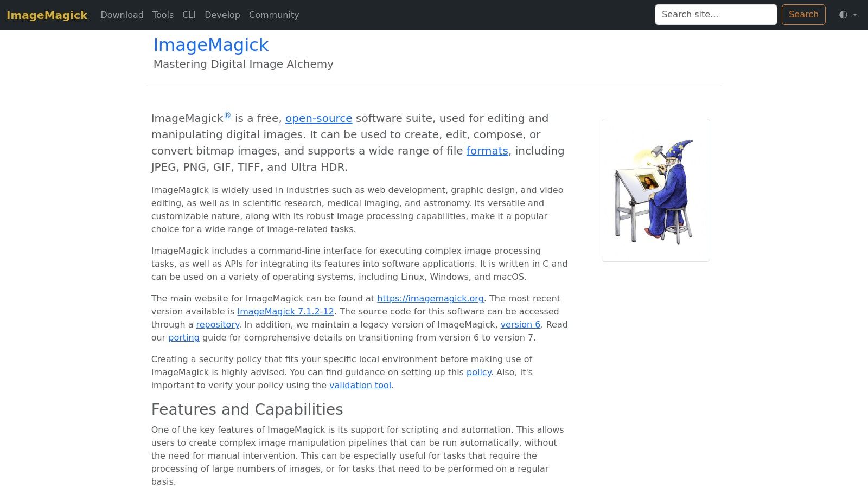This screenshot has width=868, height=488.
Task: Open the porting guide link
Action: point(183,337)
